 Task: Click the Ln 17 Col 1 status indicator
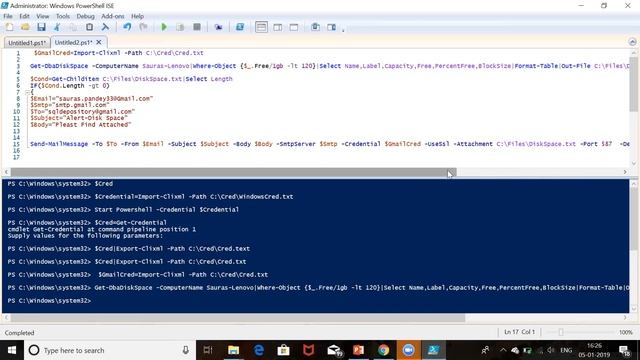tap(519, 332)
